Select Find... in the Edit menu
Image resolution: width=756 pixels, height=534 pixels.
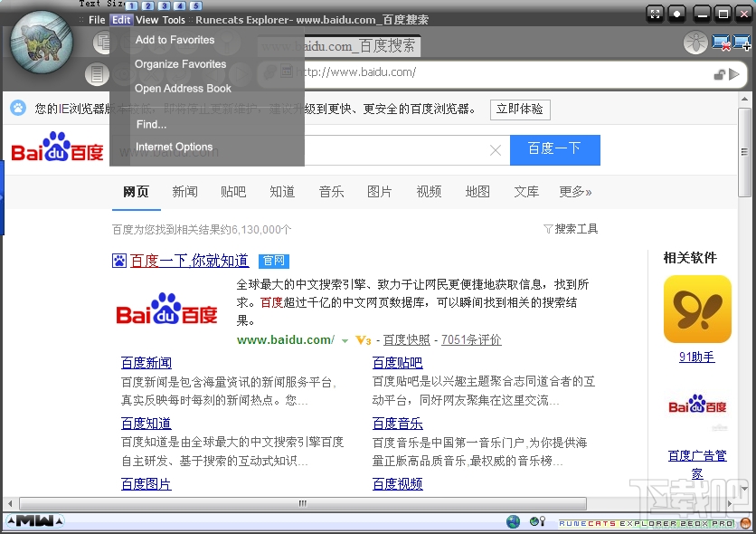click(x=151, y=125)
